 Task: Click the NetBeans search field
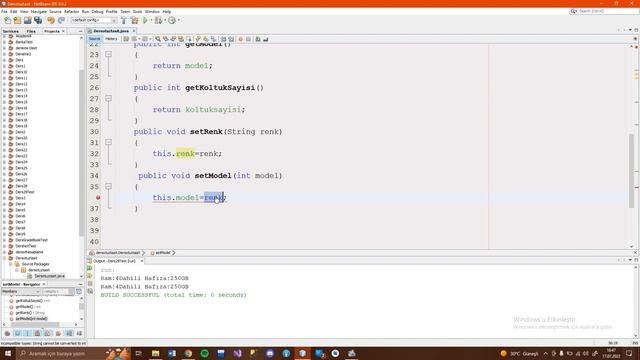tap(604, 11)
